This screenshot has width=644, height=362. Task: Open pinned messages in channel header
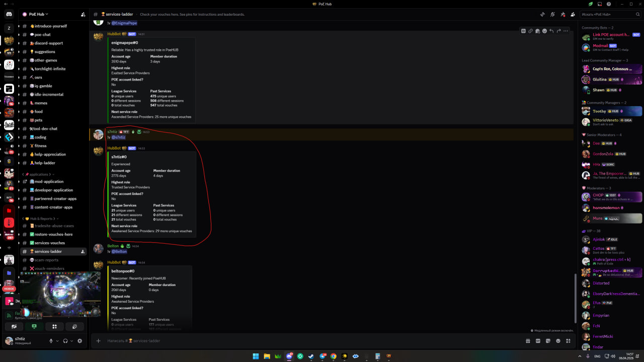[562, 15]
